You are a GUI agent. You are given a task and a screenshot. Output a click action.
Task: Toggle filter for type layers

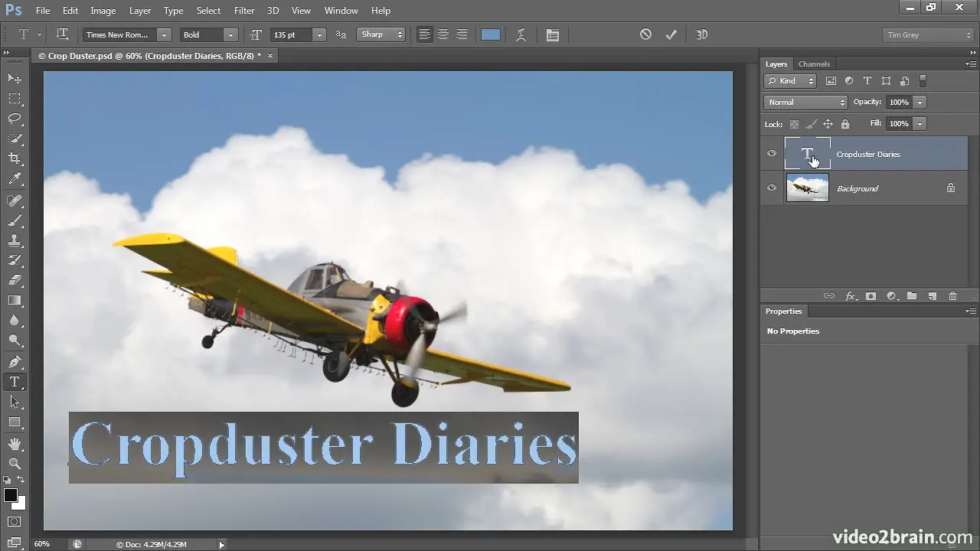coord(867,80)
